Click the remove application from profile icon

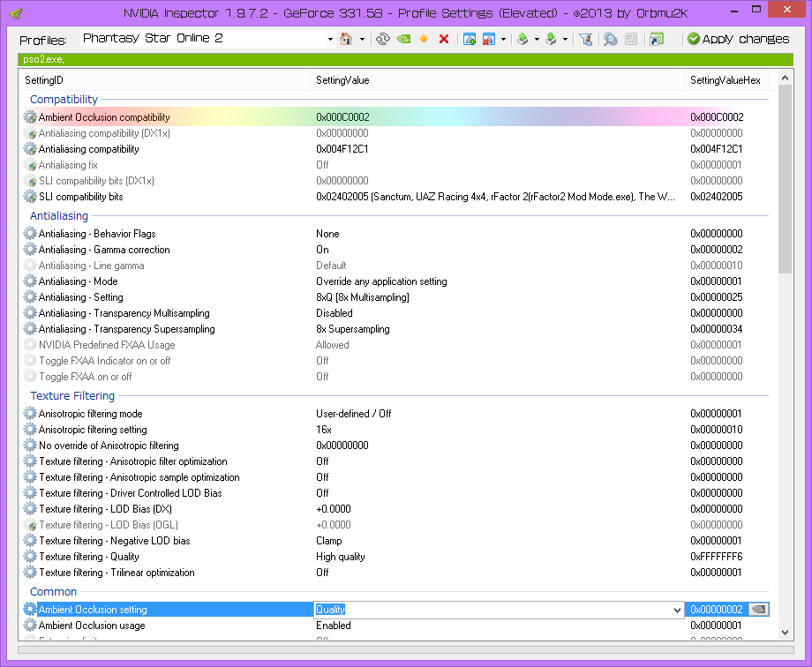[488, 39]
